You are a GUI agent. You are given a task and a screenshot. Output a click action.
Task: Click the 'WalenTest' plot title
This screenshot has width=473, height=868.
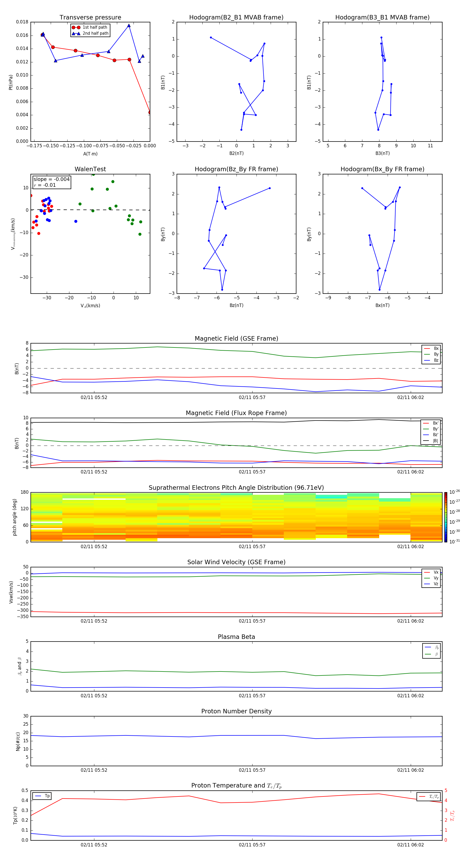(x=90, y=169)
